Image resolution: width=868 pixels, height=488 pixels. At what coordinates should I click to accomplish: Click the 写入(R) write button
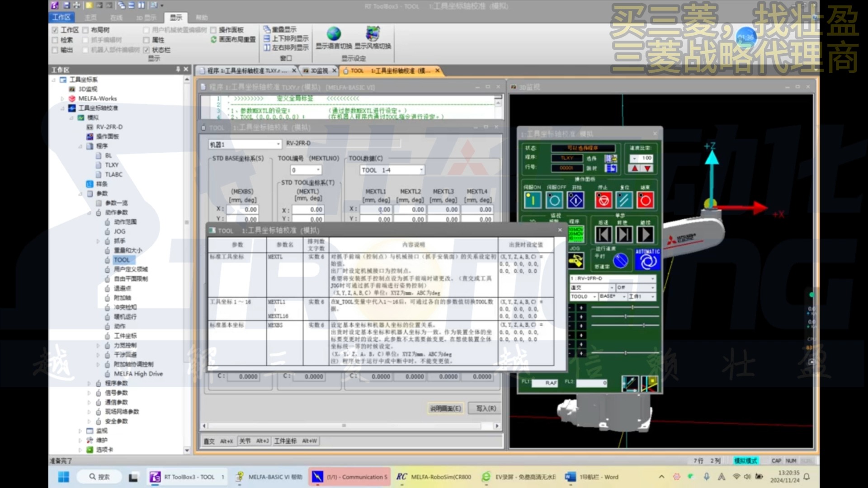click(x=485, y=408)
